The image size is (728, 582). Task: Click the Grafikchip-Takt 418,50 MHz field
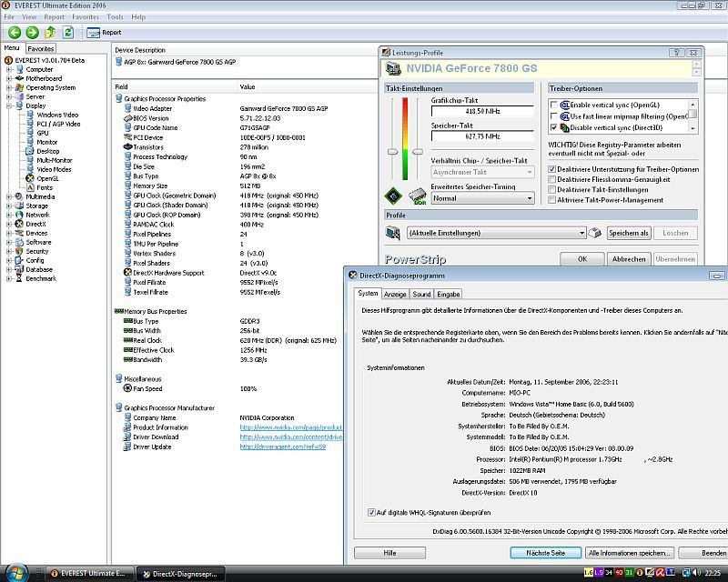tap(482, 111)
